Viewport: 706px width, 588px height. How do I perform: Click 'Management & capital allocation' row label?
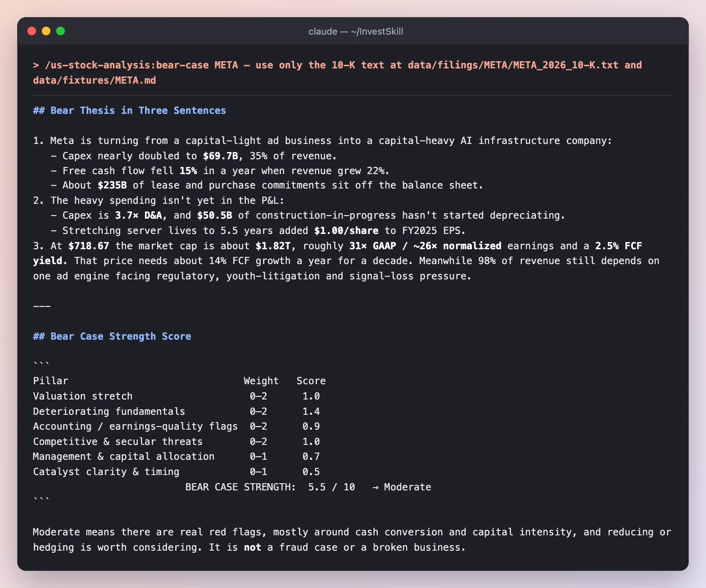click(124, 457)
